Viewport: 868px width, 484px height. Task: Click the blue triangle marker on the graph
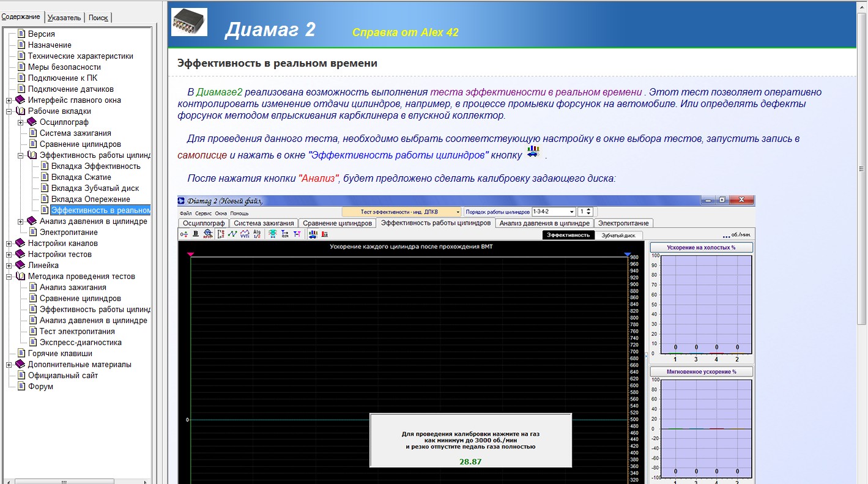click(627, 254)
